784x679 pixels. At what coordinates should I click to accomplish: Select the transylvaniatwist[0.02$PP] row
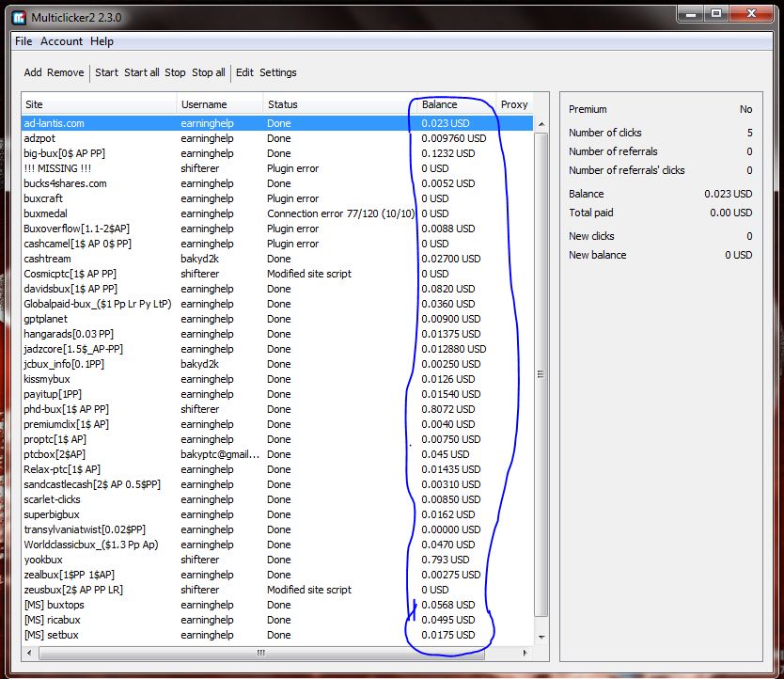(277, 529)
